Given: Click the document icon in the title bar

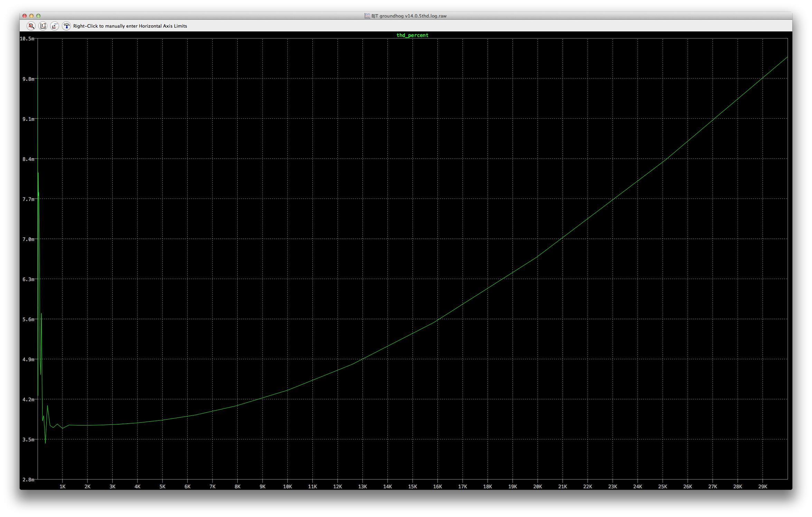Looking at the screenshot, I should [367, 16].
